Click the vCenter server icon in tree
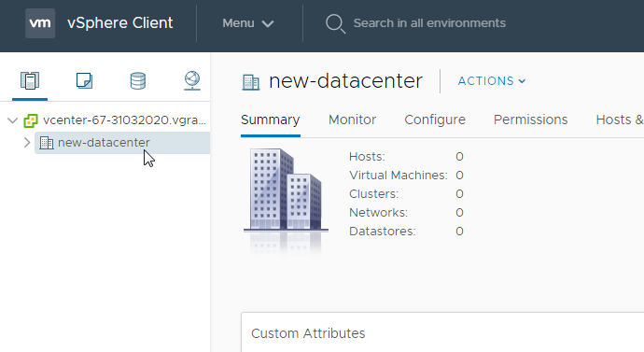The height and width of the screenshot is (352, 644). coord(31,120)
